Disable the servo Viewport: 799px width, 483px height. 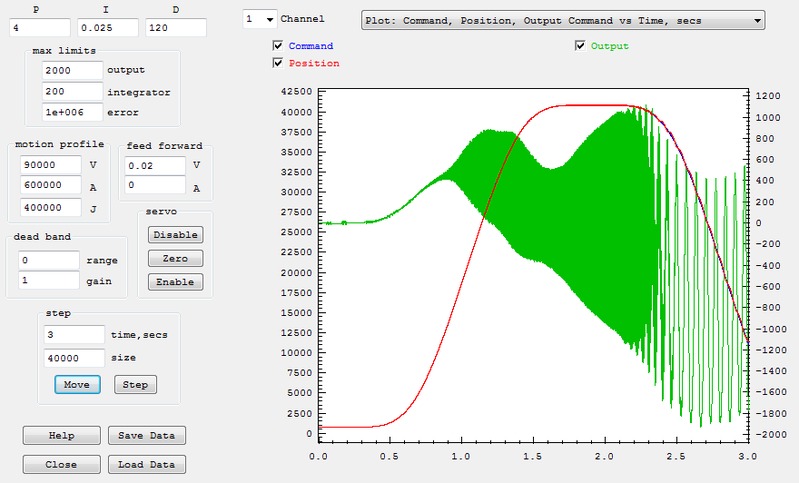[x=175, y=234]
